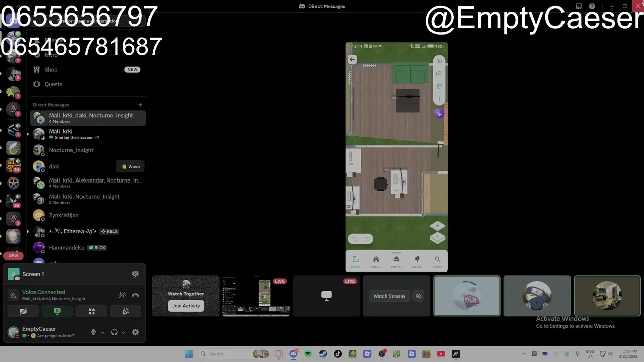Click back arrow in streamed app
Viewport: 644px width, 362px height.
352,59
